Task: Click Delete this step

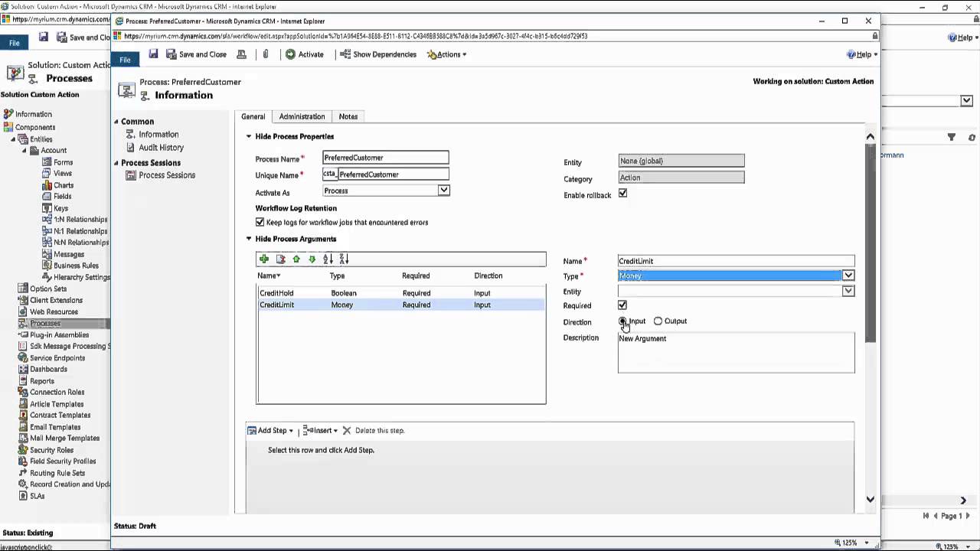Action: [374, 430]
